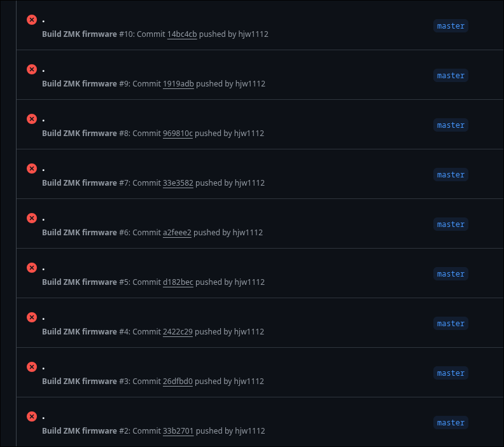
Task: Open commit d182bec link
Action: pos(178,282)
